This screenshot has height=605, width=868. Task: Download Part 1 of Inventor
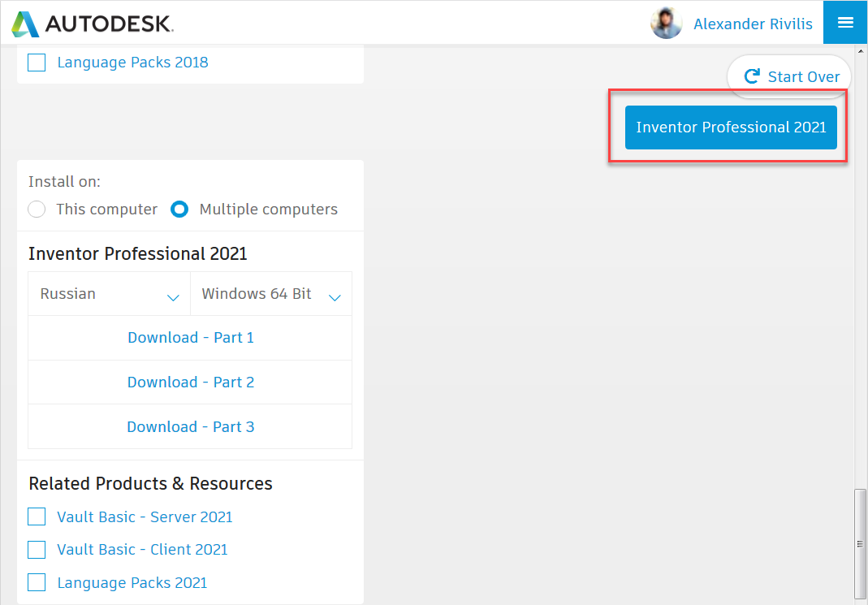pos(191,338)
